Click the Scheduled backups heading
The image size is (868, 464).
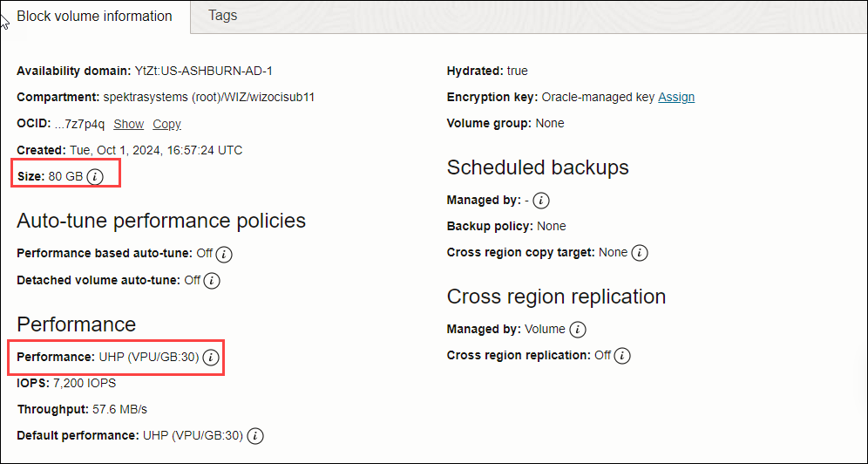pos(538,167)
